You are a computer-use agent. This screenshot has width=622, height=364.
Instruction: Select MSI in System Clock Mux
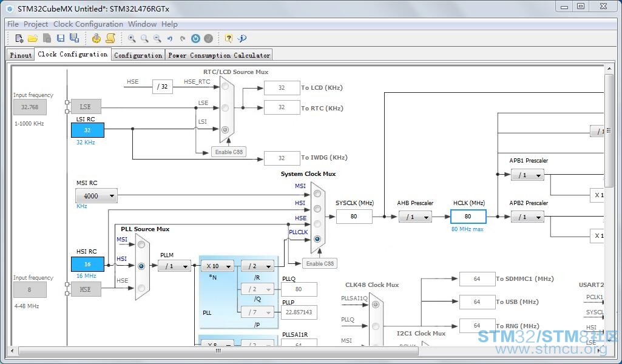click(317, 194)
